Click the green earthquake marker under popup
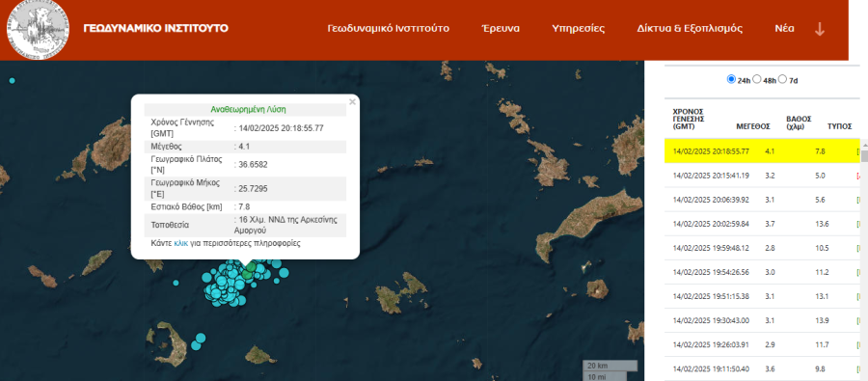 coord(249,271)
